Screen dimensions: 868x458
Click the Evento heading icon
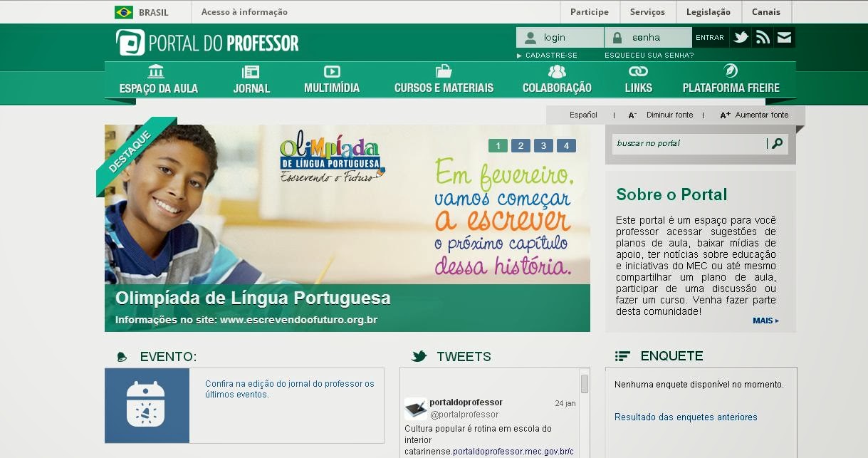click(x=122, y=357)
